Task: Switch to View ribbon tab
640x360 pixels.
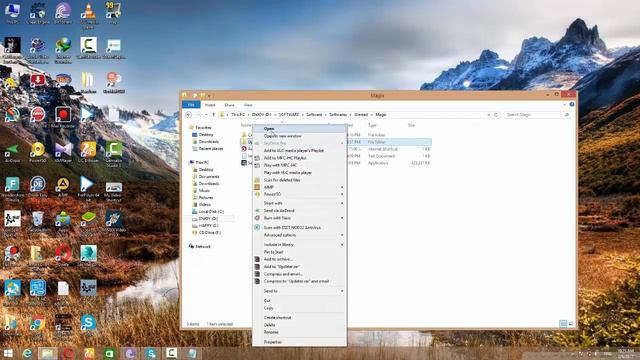Action: [248, 105]
